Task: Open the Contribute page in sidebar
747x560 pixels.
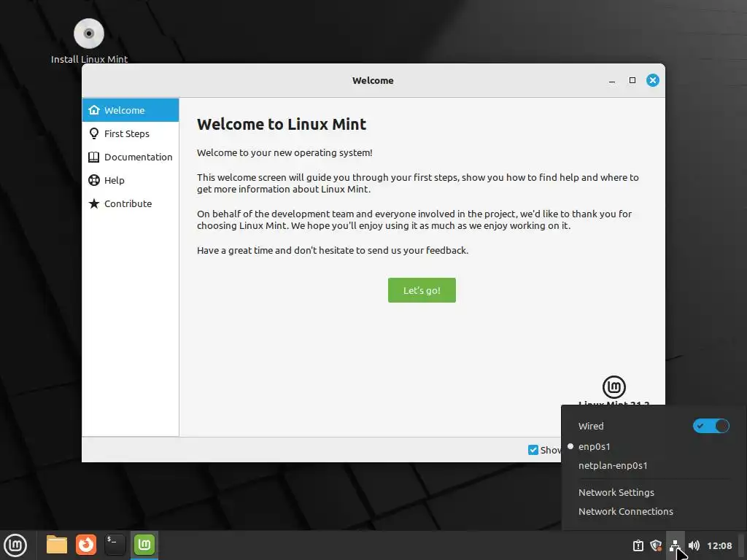Action: click(131, 203)
